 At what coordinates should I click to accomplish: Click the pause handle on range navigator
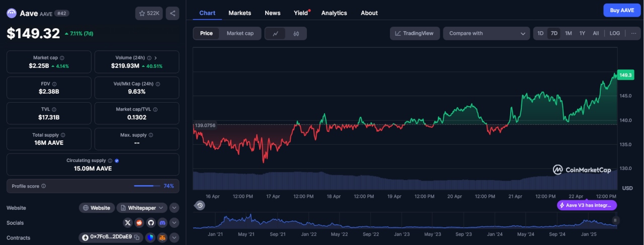(x=615, y=220)
